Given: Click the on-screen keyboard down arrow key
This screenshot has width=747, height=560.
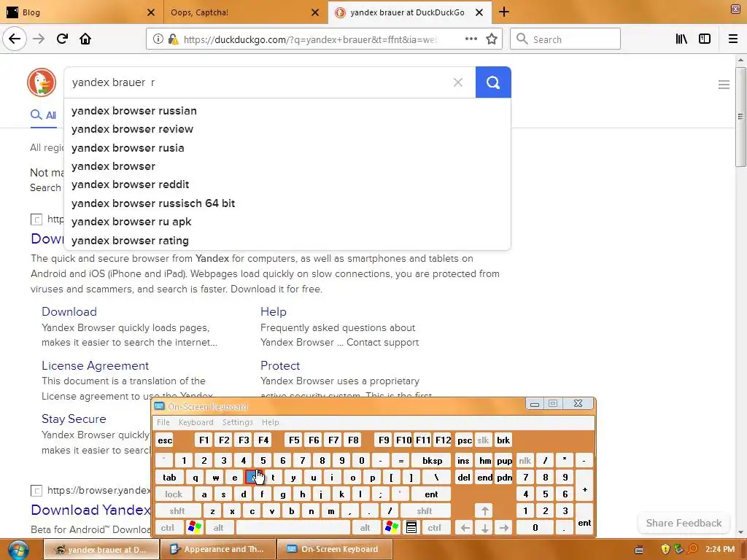Looking at the screenshot, I should 484,528.
